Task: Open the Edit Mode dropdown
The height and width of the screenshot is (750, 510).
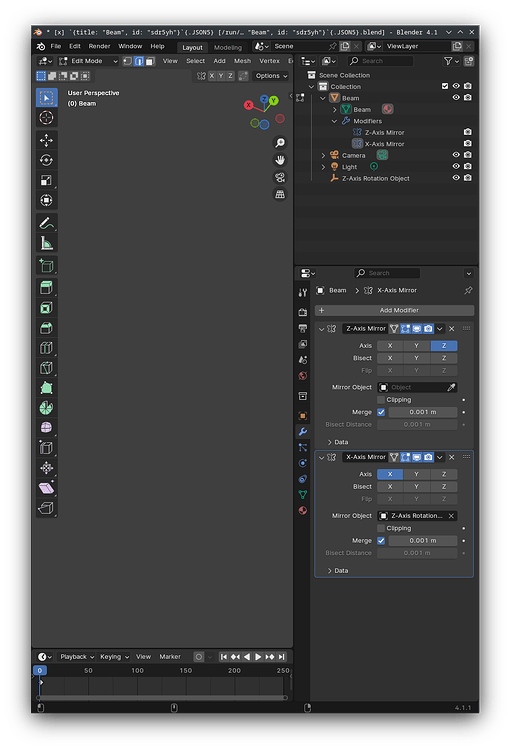Action: pos(88,61)
